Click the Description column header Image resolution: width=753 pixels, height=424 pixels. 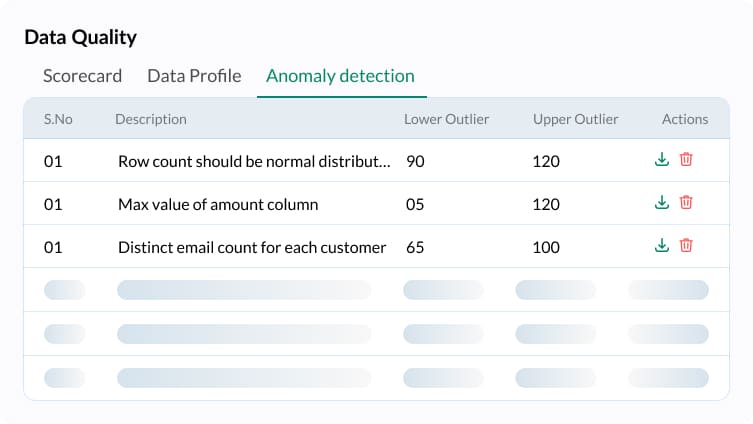coord(151,119)
